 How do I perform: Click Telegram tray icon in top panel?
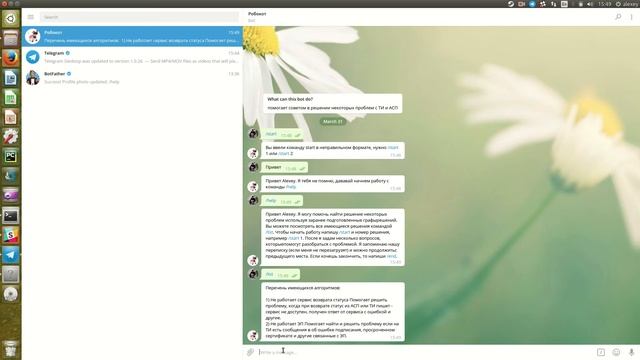(532, 4)
